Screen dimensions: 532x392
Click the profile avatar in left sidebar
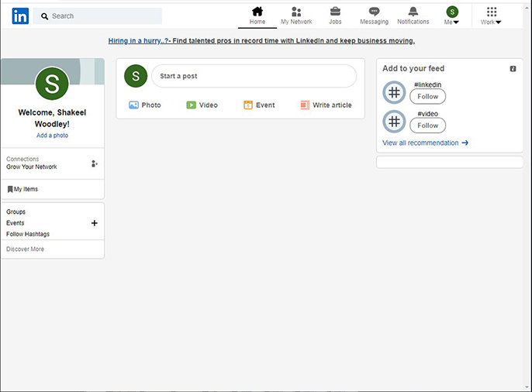52,84
